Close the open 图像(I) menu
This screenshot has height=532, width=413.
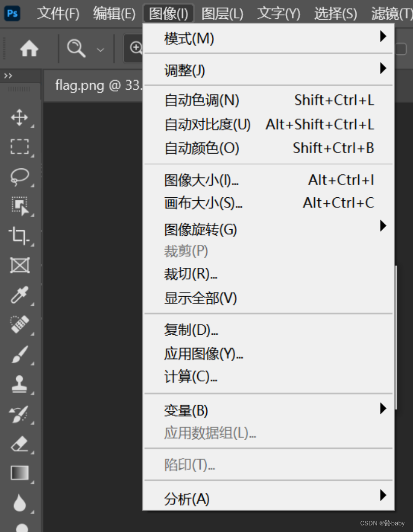pos(168,14)
